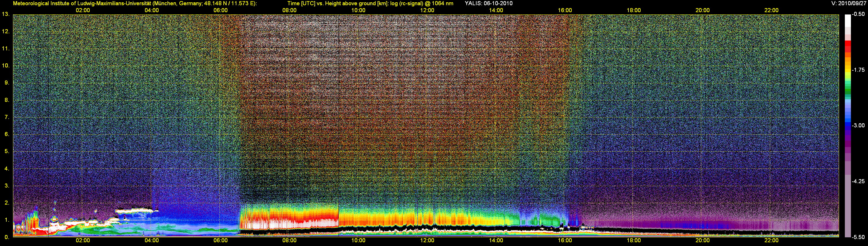Click the red band of the color scale

point(848,45)
